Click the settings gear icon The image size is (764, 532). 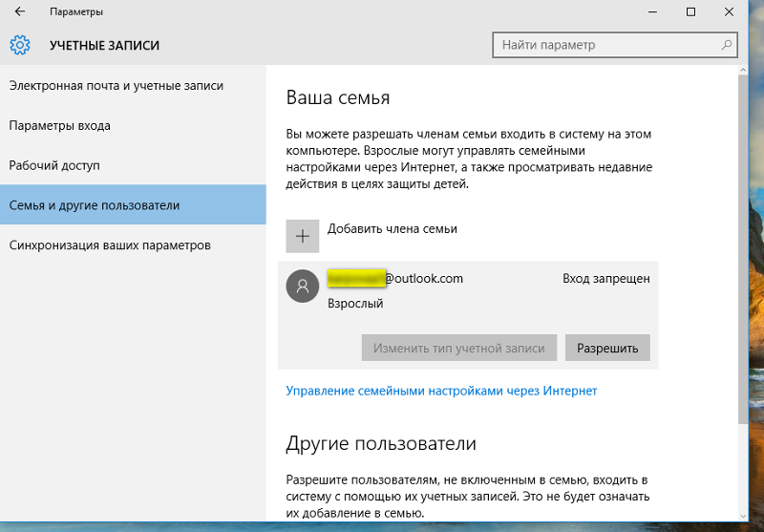tap(20, 45)
